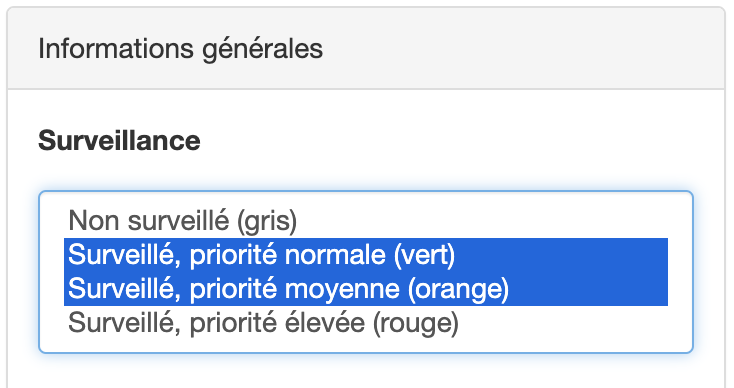The width and height of the screenshot is (734, 388).
Task: Click the Informations générales panel header
Action: point(366,48)
